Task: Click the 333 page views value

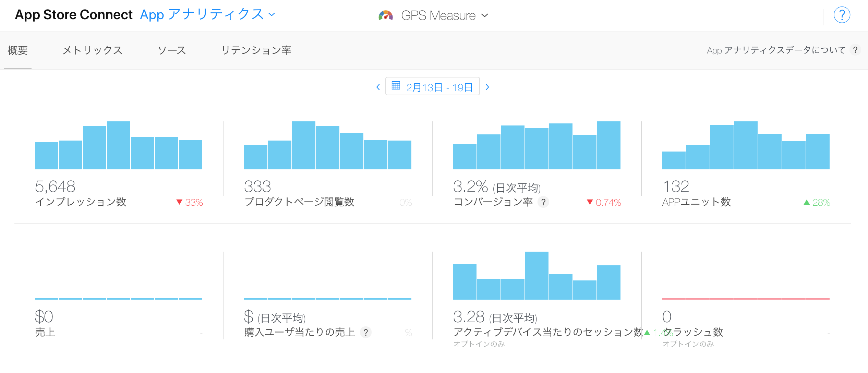Action: click(x=257, y=187)
